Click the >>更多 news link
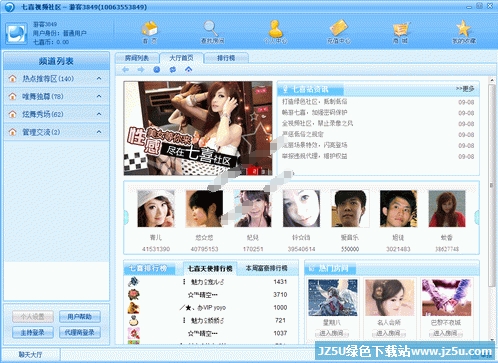Image resolution: width=498 pixels, height=363 pixels. pyautogui.click(x=465, y=89)
